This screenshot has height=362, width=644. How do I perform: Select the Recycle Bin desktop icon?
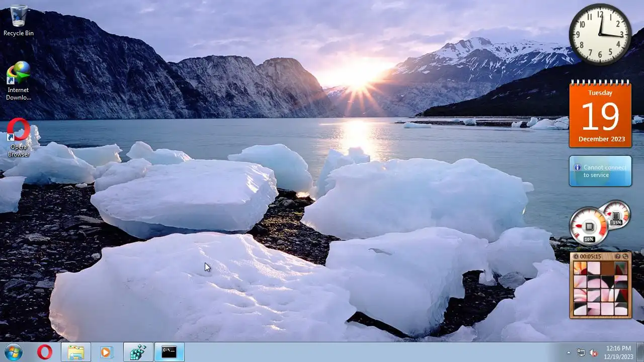[19, 20]
